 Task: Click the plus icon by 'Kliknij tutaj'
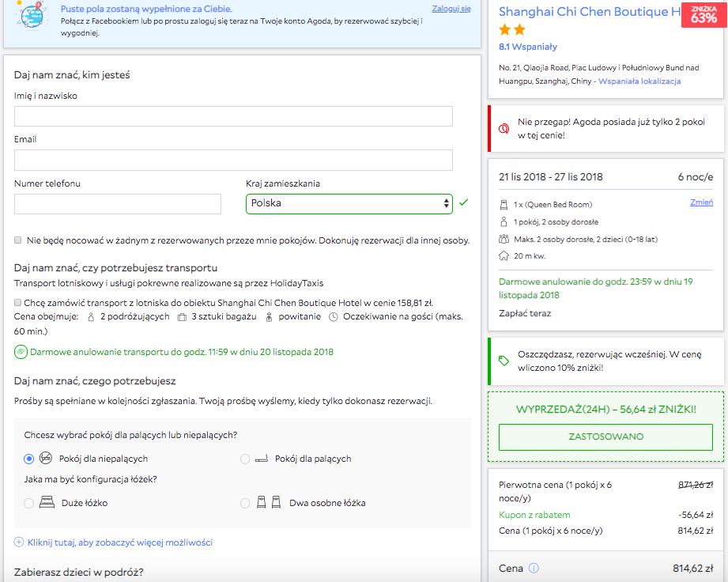19,542
